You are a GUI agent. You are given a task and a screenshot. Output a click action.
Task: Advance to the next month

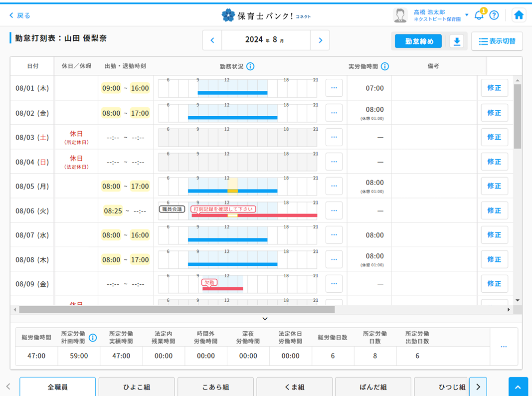(321, 40)
